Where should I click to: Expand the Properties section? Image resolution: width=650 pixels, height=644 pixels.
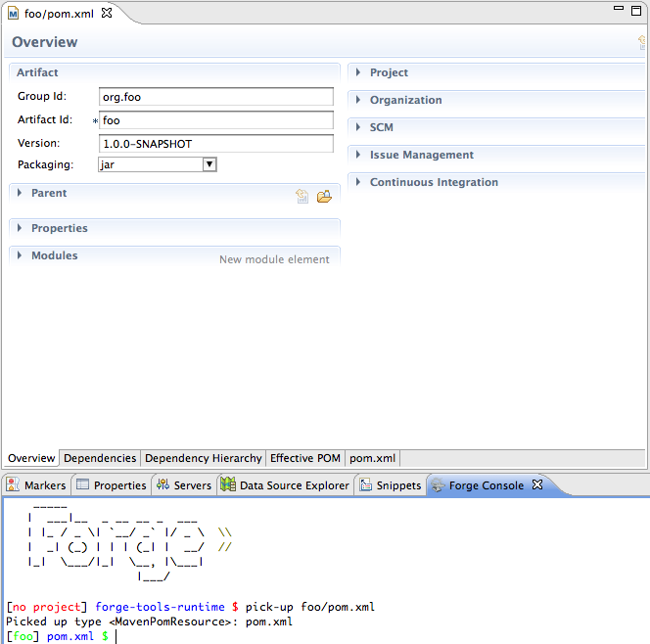[x=20, y=228]
